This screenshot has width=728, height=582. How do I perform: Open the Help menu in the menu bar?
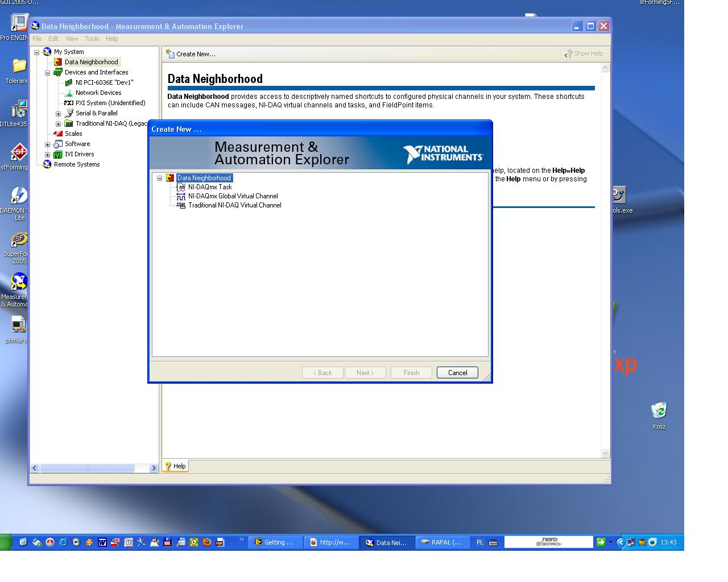point(112,39)
